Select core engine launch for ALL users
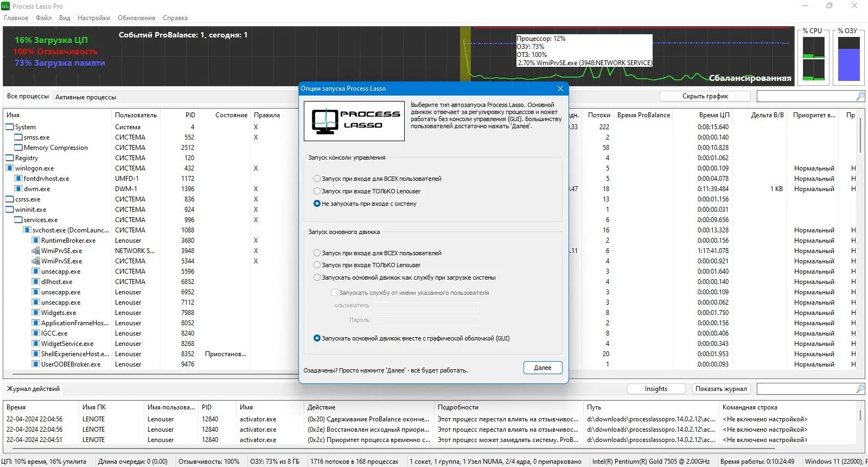Viewport: 868px width, 467px height. tap(317, 253)
